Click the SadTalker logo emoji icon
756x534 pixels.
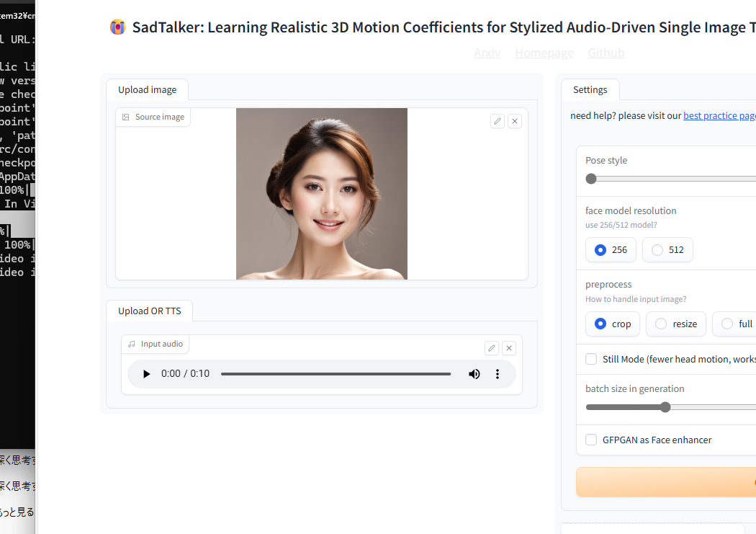pyautogui.click(x=117, y=27)
